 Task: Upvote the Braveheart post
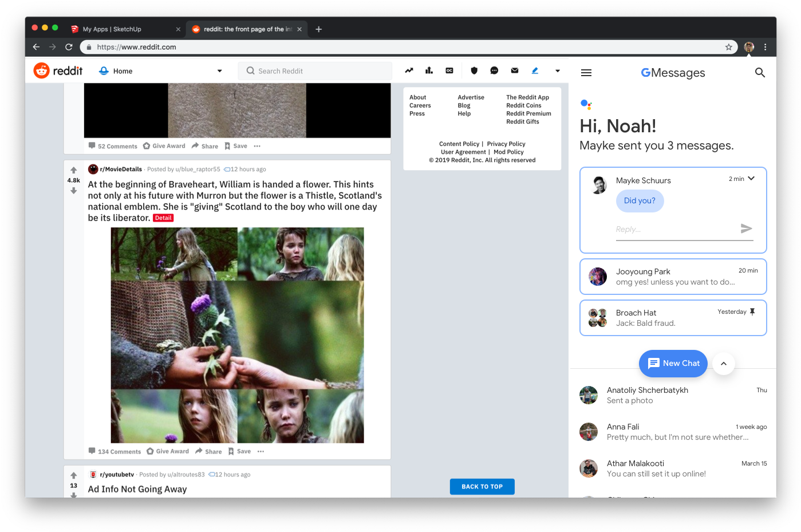[x=74, y=170]
